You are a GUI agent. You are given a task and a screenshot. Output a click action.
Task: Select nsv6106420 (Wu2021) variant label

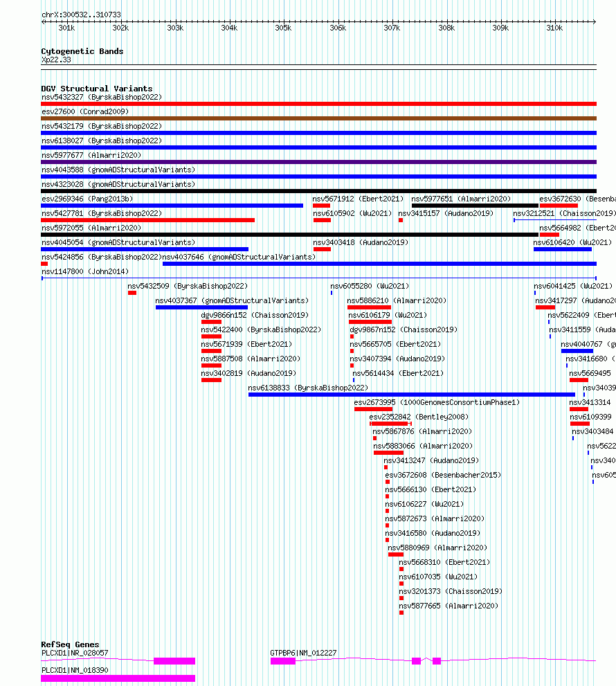click(572, 242)
